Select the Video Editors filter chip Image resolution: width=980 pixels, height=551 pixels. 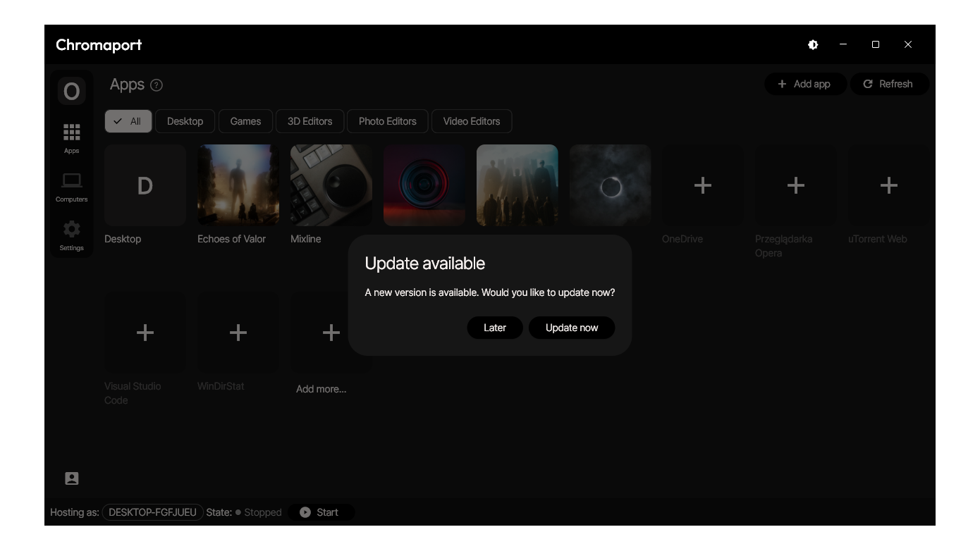click(x=471, y=121)
